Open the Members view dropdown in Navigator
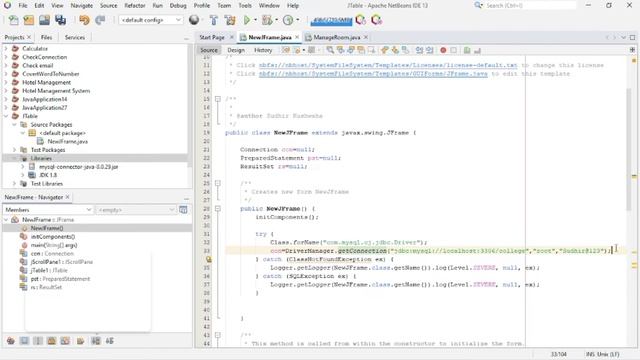 pyautogui.click(x=48, y=210)
